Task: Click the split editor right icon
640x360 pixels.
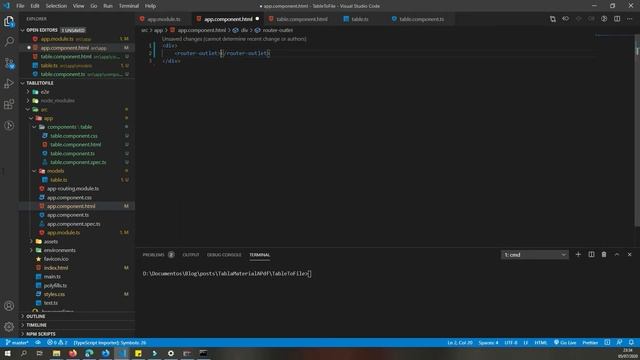Action: [x=617, y=19]
